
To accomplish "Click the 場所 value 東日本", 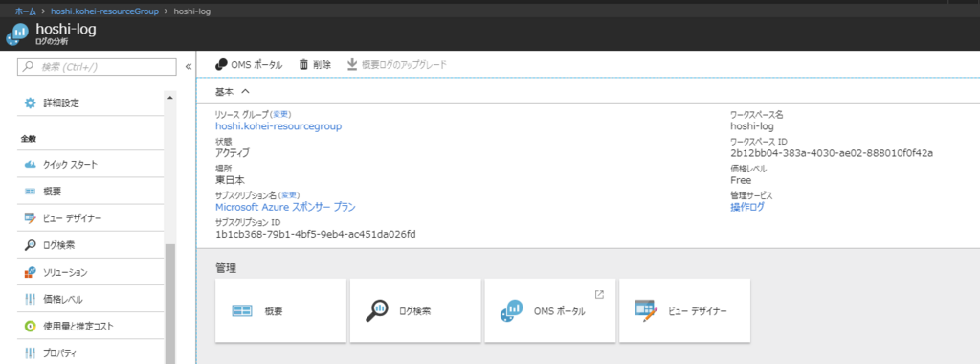I will point(230,180).
